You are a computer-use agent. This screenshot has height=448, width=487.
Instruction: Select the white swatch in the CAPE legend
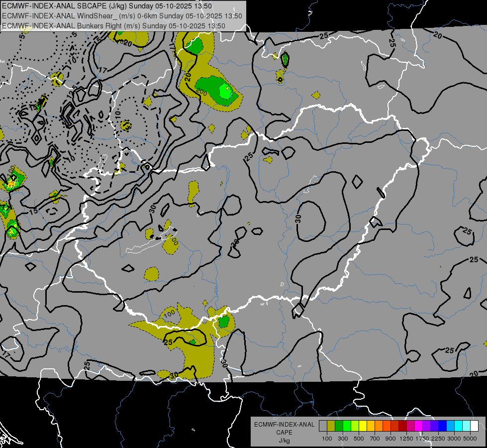pos(474,426)
